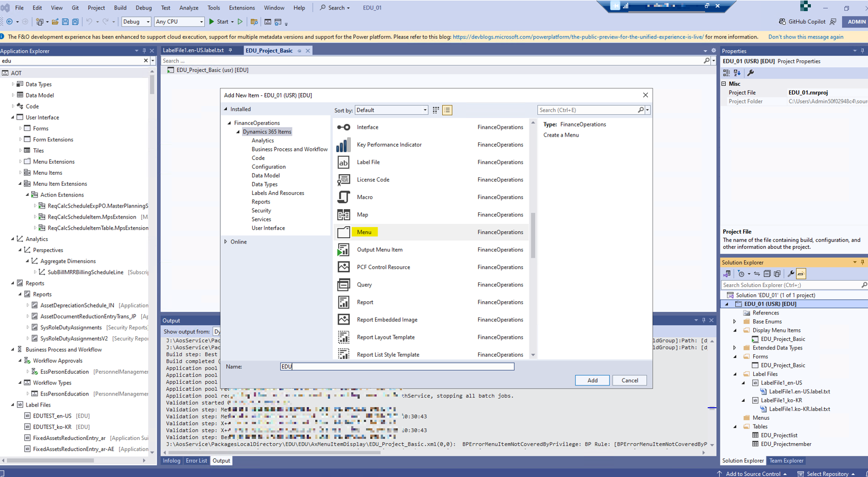Choose the License Code template
The width and height of the screenshot is (868, 477).
[432, 179]
